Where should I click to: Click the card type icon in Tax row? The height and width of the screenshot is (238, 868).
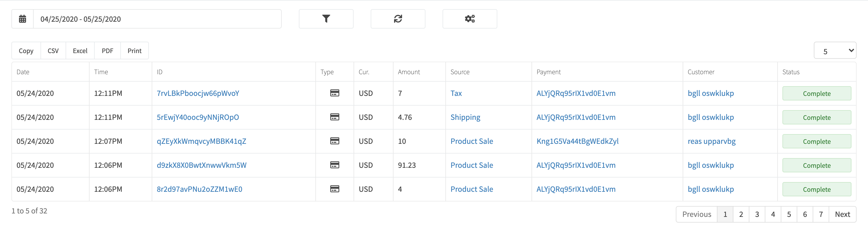(x=334, y=93)
